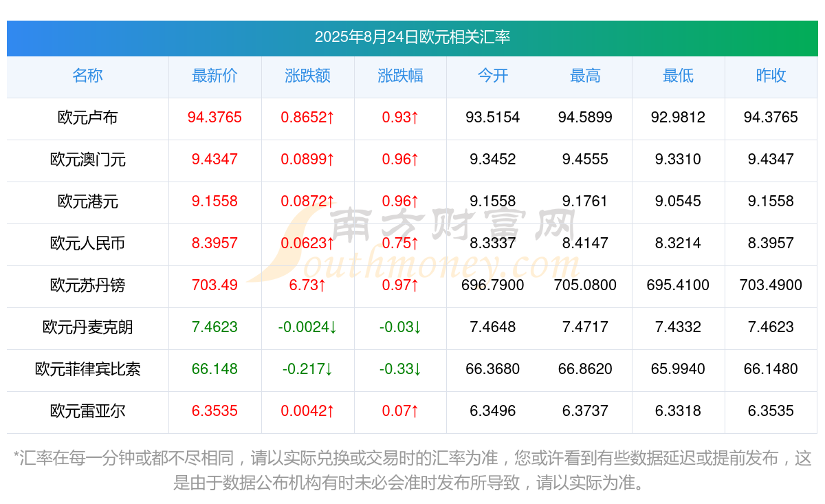825x504 pixels.
Task: Click lowest value 695.4100
Action: [x=678, y=285]
